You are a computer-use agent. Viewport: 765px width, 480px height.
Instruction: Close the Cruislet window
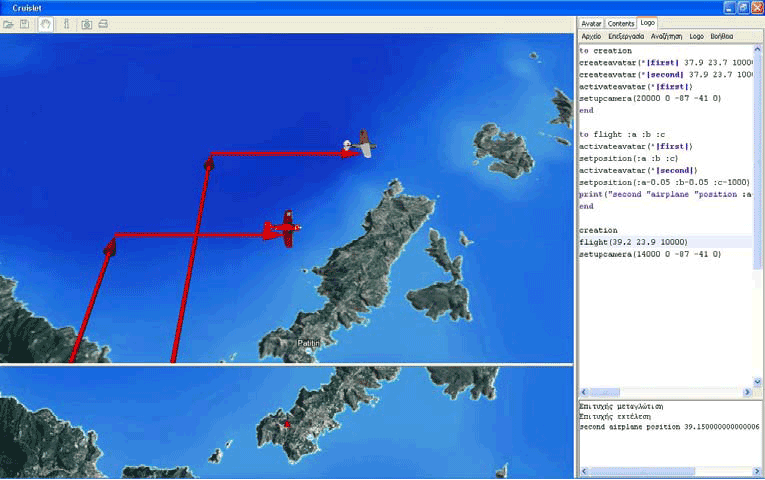[757, 8]
